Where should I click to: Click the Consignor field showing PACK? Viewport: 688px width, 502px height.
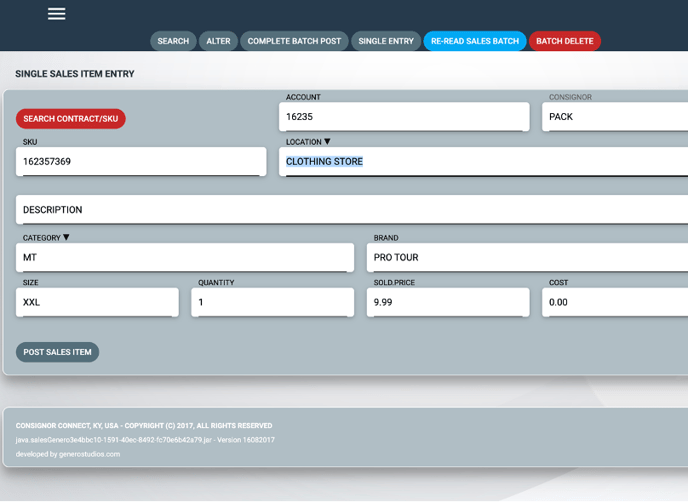pyautogui.click(x=614, y=117)
